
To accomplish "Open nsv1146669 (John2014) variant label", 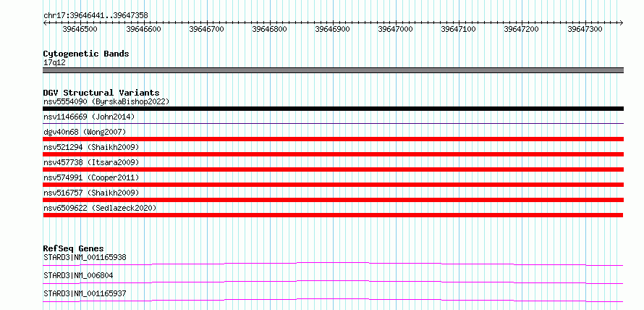I will tap(89, 117).
